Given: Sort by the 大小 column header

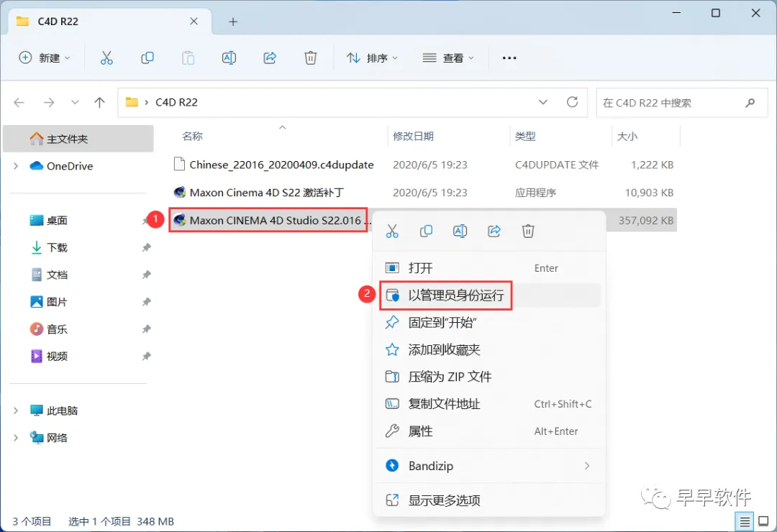Looking at the screenshot, I should [627, 136].
